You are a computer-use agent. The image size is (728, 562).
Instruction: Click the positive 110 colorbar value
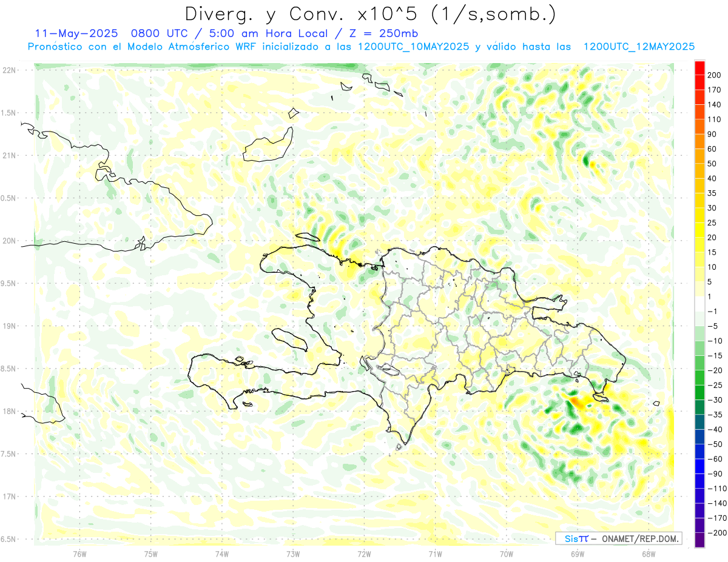pyautogui.click(x=715, y=119)
